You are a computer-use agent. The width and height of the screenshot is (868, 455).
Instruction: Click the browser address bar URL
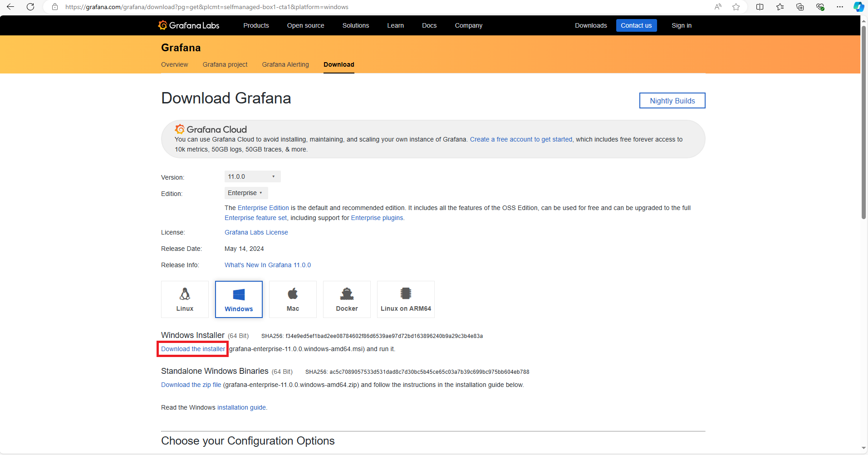tap(207, 7)
